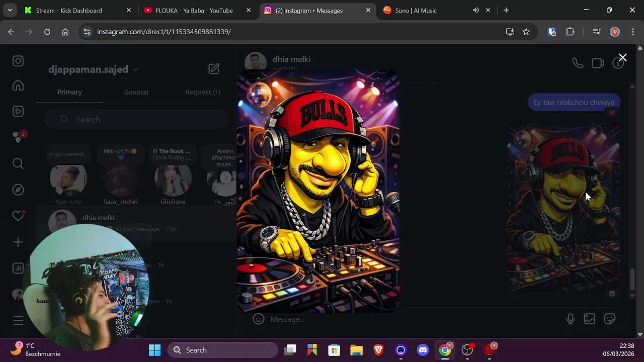Open the Chrome profile avatar
Image resolution: width=644 pixels, height=362 pixels.
pyautogui.click(x=615, y=32)
